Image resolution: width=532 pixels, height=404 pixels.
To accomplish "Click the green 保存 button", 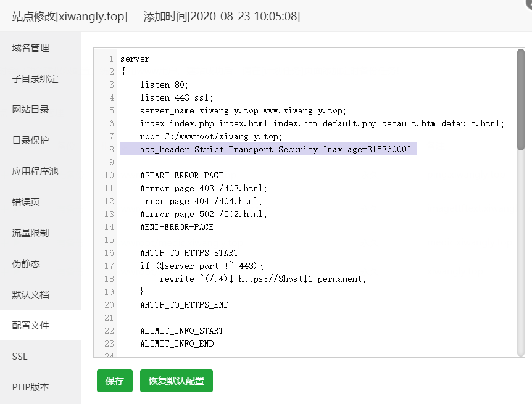I will pyautogui.click(x=115, y=381).
